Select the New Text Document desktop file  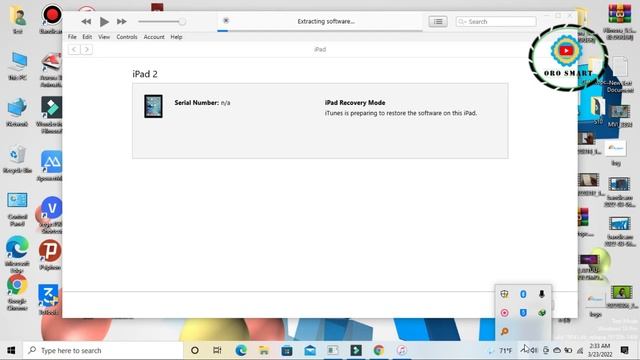tap(620, 75)
